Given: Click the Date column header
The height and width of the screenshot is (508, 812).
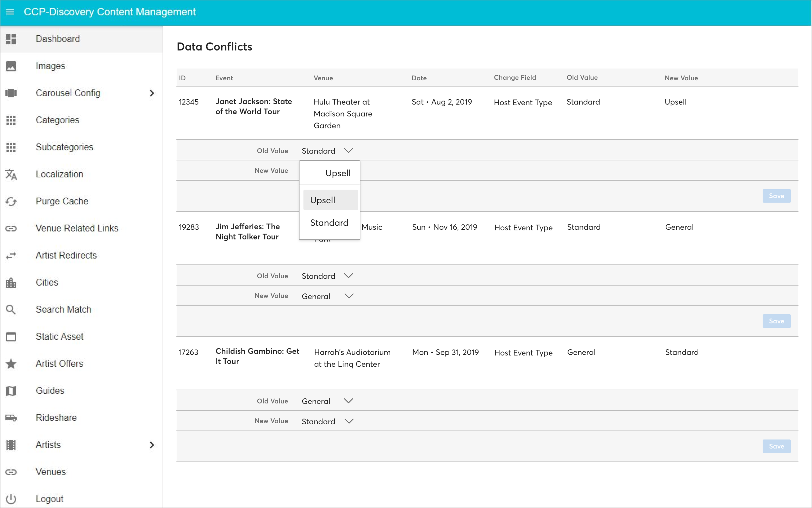Looking at the screenshot, I should tap(419, 78).
